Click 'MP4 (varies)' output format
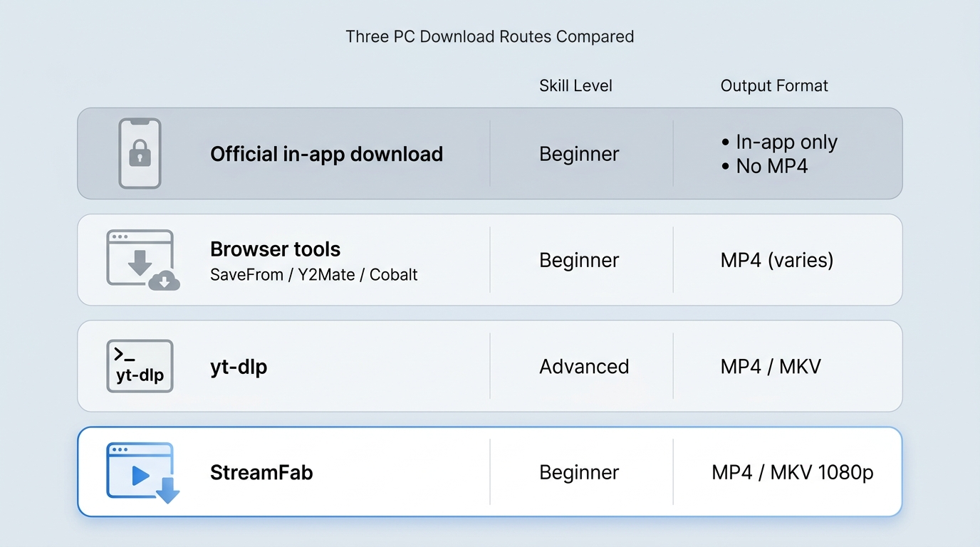980x547 pixels. (777, 261)
